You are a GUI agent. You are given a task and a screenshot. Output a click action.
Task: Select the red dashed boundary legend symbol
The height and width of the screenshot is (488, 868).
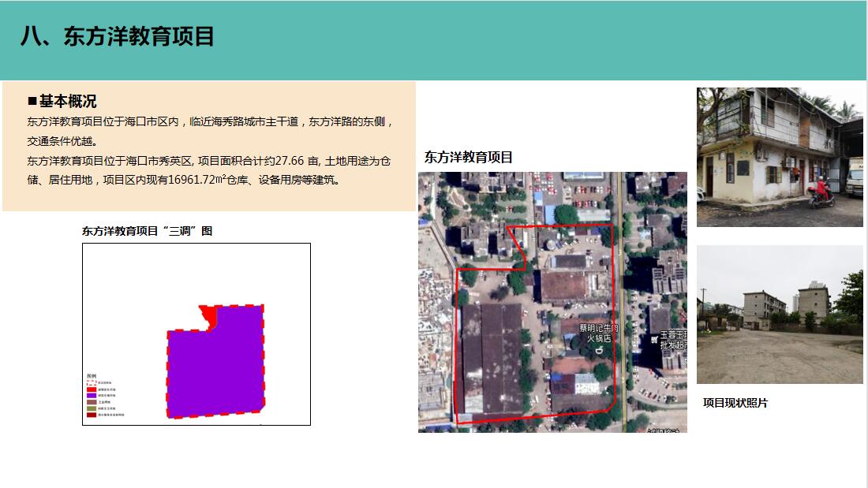[x=91, y=382]
